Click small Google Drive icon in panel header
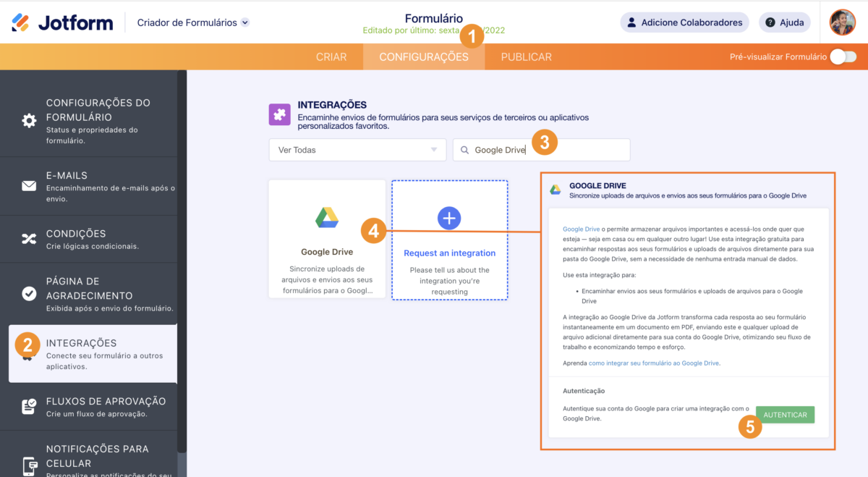Image resolution: width=868 pixels, height=477 pixels. [x=555, y=190]
